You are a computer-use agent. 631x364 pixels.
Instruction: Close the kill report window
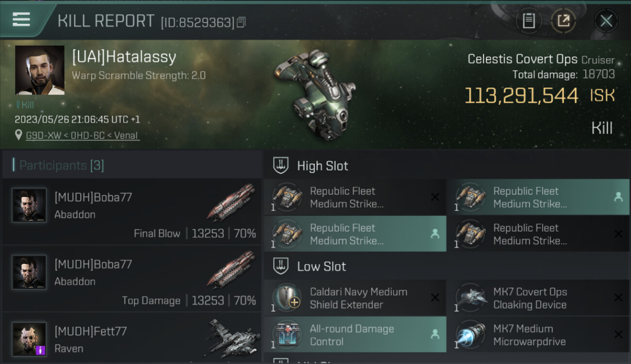pyautogui.click(x=606, y=21)
